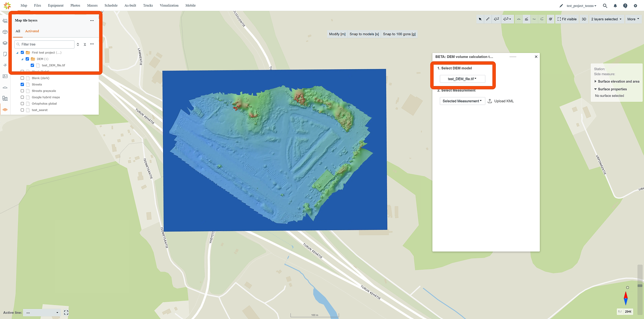Switch to the Activated tab

pyautogui.click(x=32, y=31)
